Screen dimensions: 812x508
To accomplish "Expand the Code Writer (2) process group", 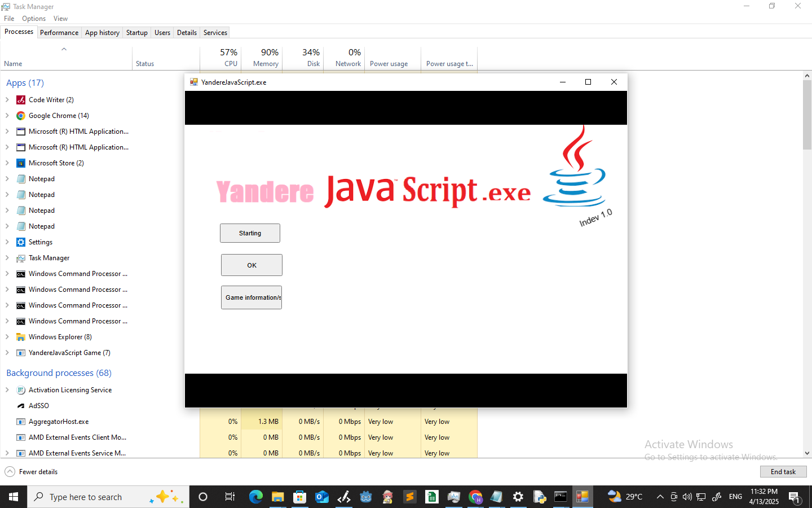I will point(7,100).
